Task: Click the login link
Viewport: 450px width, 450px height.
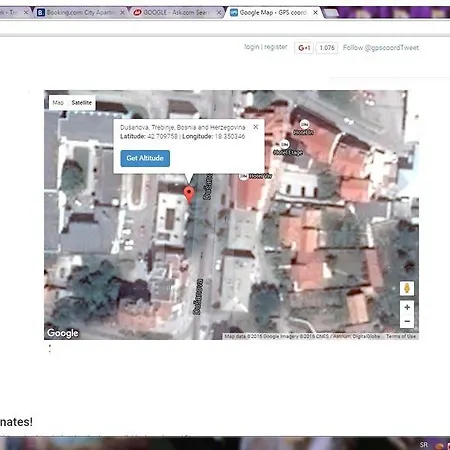Action: 252,47
